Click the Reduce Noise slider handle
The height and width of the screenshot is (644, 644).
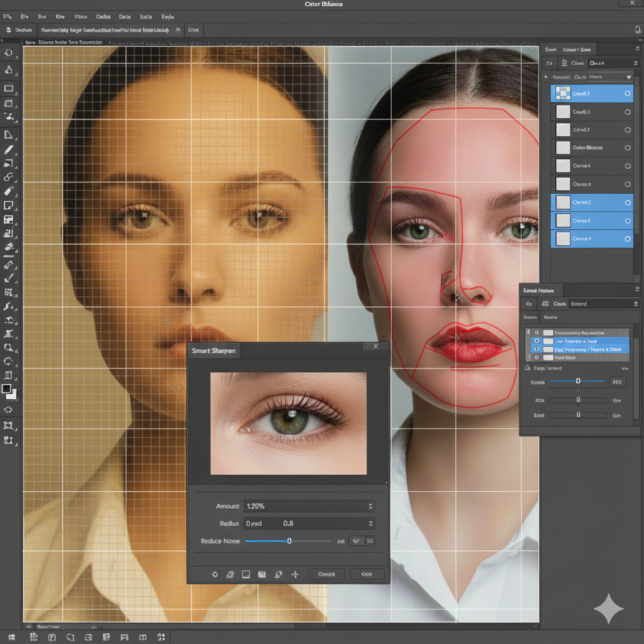tap(289, 541)
